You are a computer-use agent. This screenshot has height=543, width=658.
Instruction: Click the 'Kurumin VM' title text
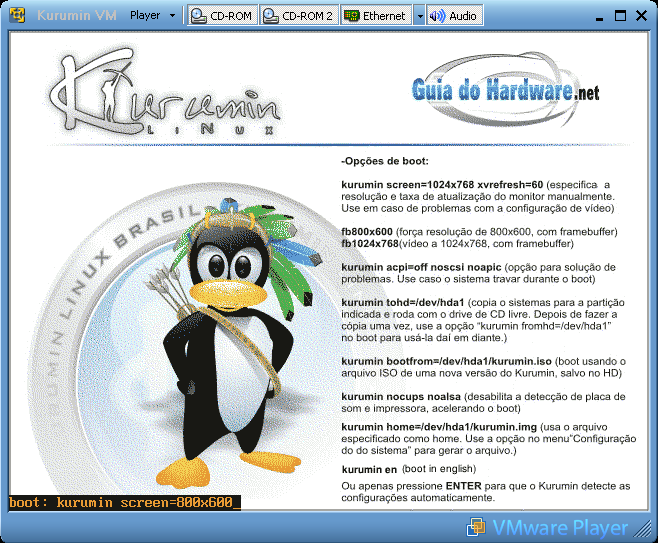click(77, 16)
